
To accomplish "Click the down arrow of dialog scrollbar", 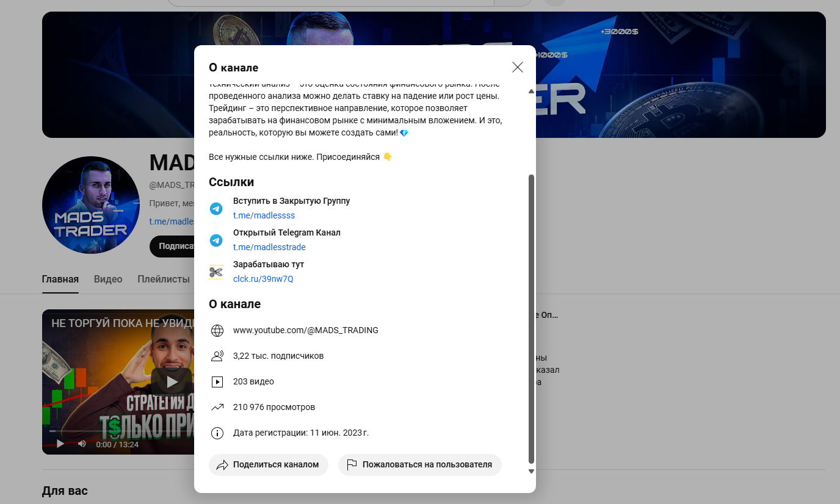I will pos(531,471).
